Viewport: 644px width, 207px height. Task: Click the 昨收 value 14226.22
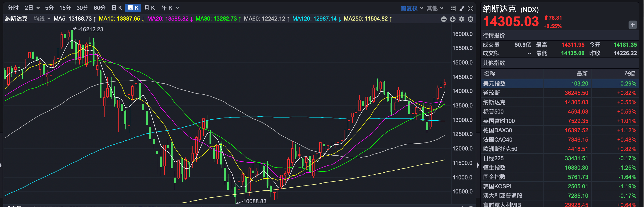coord(625,53)
